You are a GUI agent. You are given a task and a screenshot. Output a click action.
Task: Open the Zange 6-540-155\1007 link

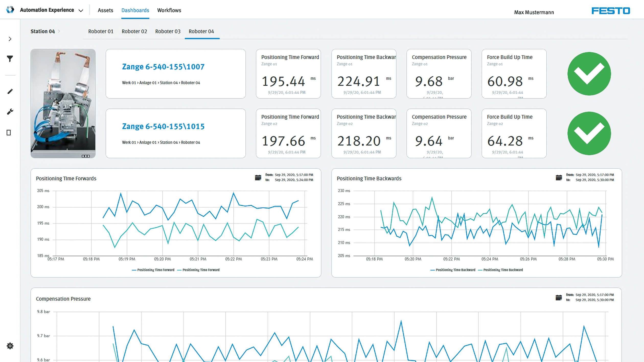click(163, 67)
